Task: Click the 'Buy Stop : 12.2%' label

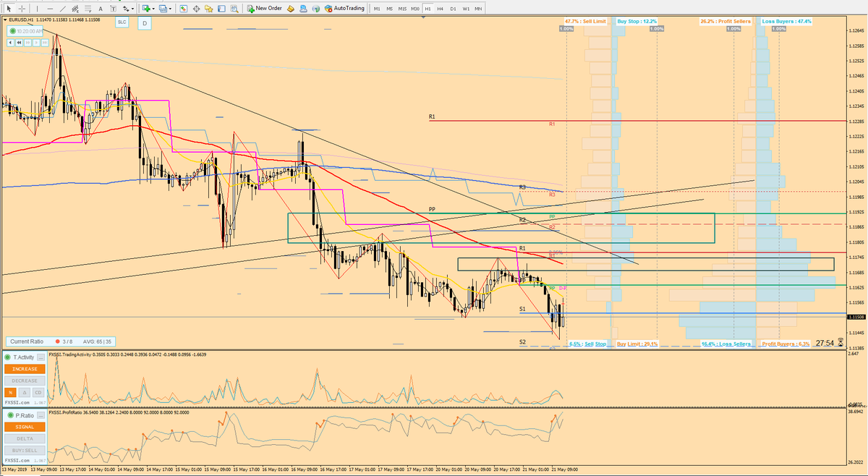Action: [x=637, y=22]
